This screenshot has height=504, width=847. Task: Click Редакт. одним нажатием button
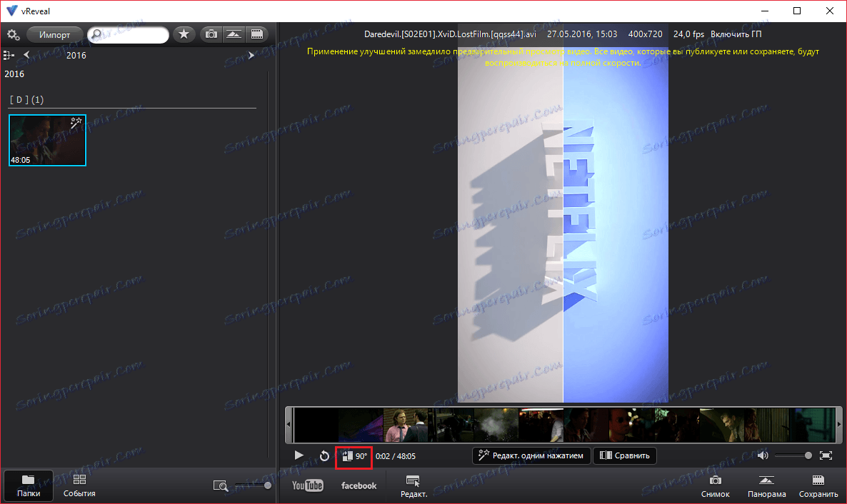[x=531, y=455]
